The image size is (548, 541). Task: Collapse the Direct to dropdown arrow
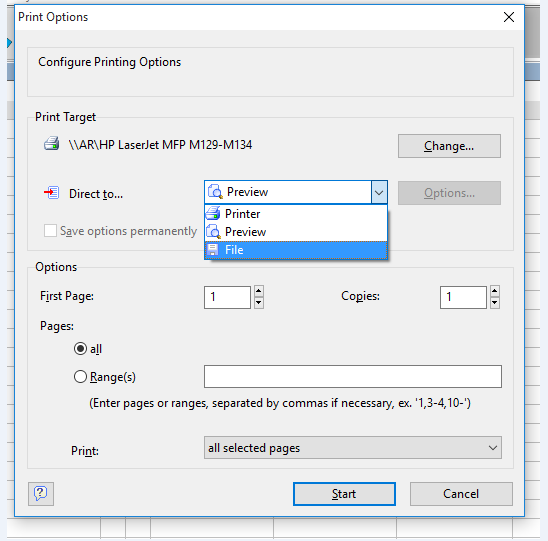pyautogui.click(x=379, y=192)
